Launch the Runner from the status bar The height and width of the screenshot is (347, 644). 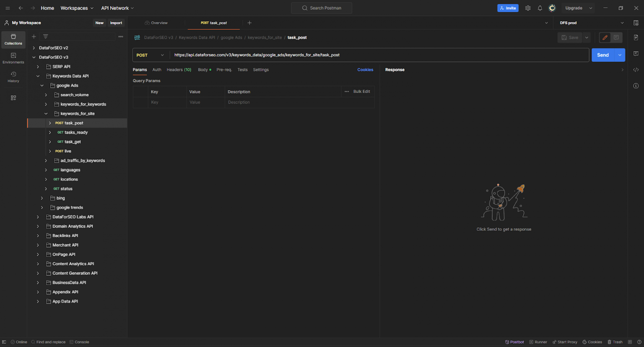[x=538, y=342]
